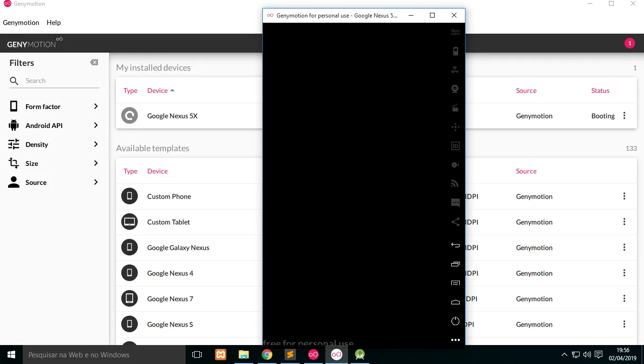Open Windows Task View

[197, 355]
